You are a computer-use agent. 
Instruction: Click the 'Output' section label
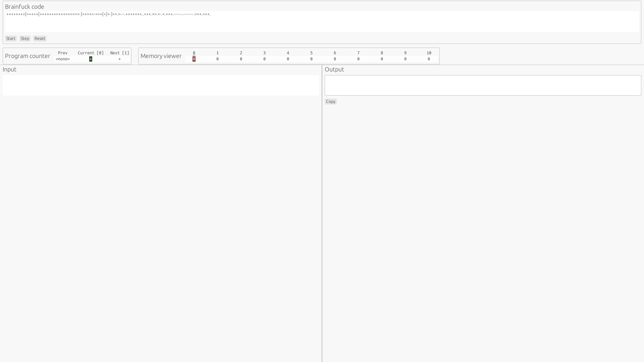334,69
